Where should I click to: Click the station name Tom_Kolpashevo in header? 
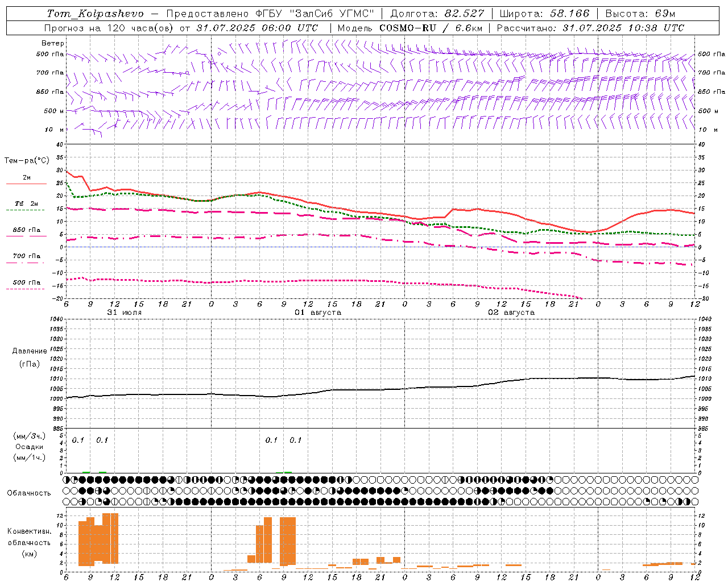[95, 14]
